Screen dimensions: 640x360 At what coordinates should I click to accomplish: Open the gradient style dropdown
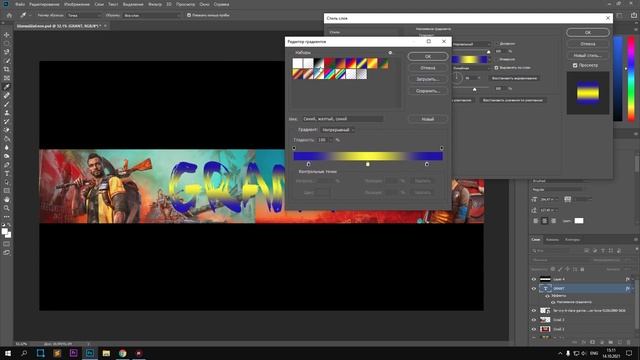click(471, 68)
